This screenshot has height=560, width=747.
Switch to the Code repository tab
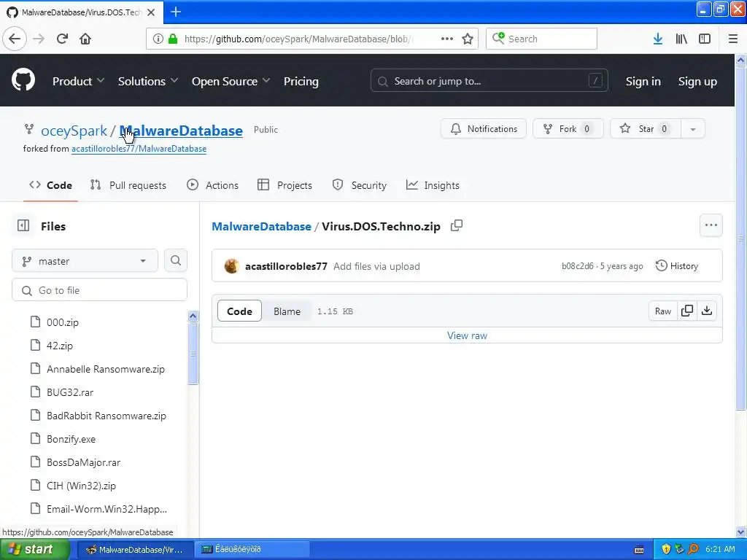(50, 185)
